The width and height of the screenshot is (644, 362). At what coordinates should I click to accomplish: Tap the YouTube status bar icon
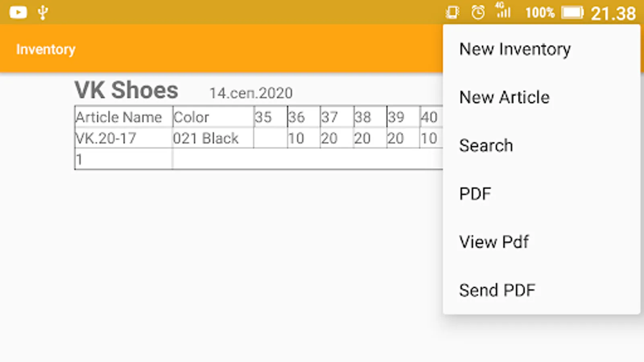click(18, 12)
